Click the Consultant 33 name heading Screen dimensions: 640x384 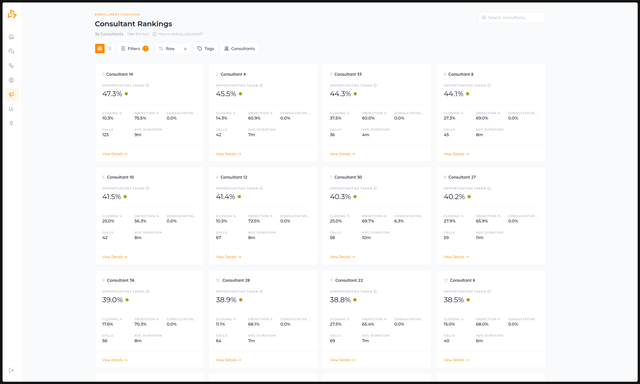click(x=348, y=74)
